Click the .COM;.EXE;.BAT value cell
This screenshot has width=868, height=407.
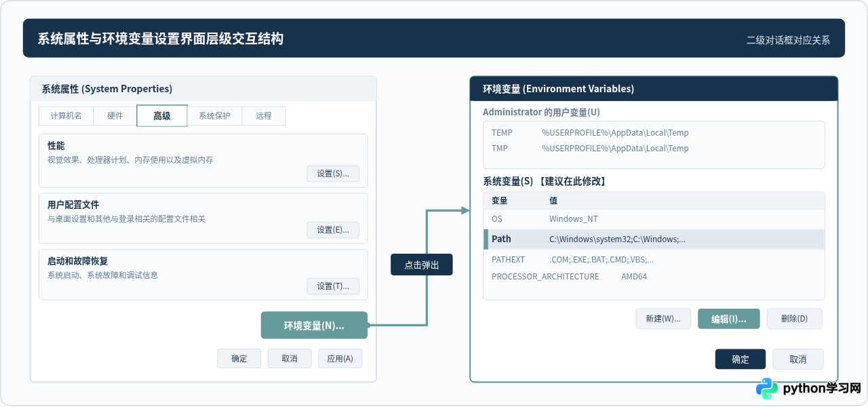pos(601,260)
